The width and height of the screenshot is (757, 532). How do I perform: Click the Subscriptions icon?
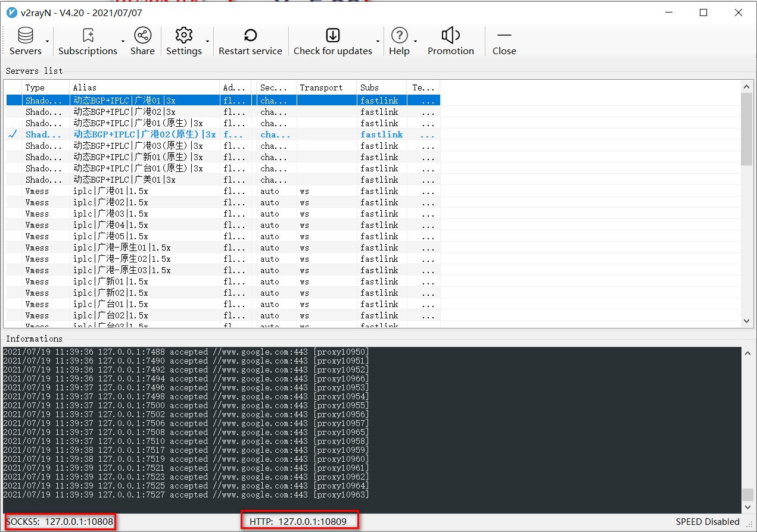tap(88, 36)
